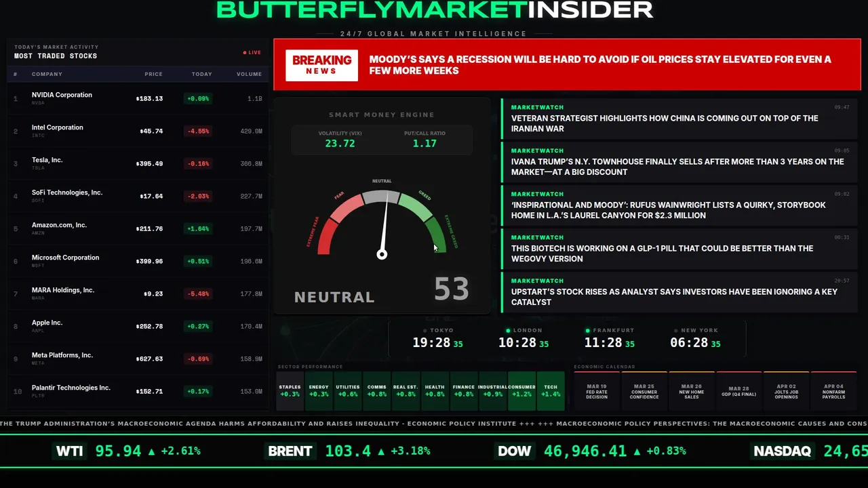Click the WTI up-arrow indicator
The width and height of the screenshot is (868, 488).
click(151, 451)
